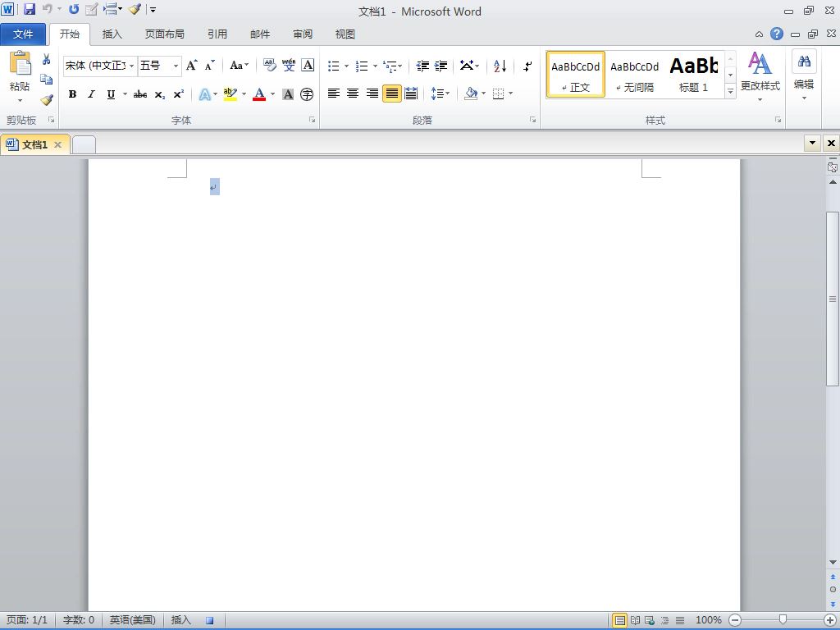The height and width of the screenshot is (630, 840).
Task: Switch to the Review (审阅) tab
Action: [302, 34]
